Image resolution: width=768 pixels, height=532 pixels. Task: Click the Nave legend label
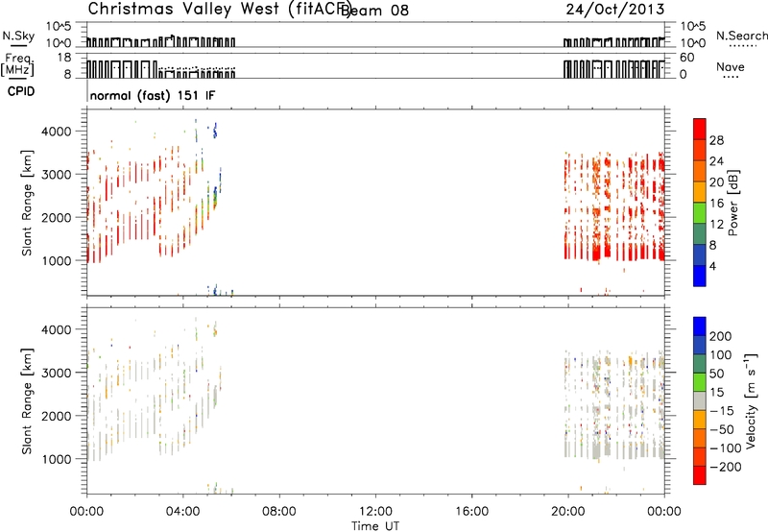pyautogui.click(x=731, y=67)
